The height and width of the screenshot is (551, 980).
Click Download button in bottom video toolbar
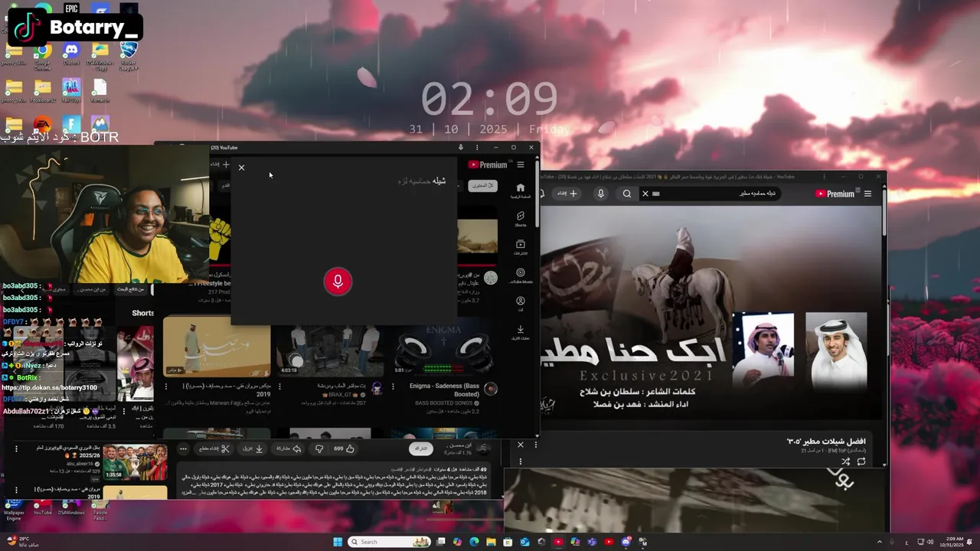[253, 448]
